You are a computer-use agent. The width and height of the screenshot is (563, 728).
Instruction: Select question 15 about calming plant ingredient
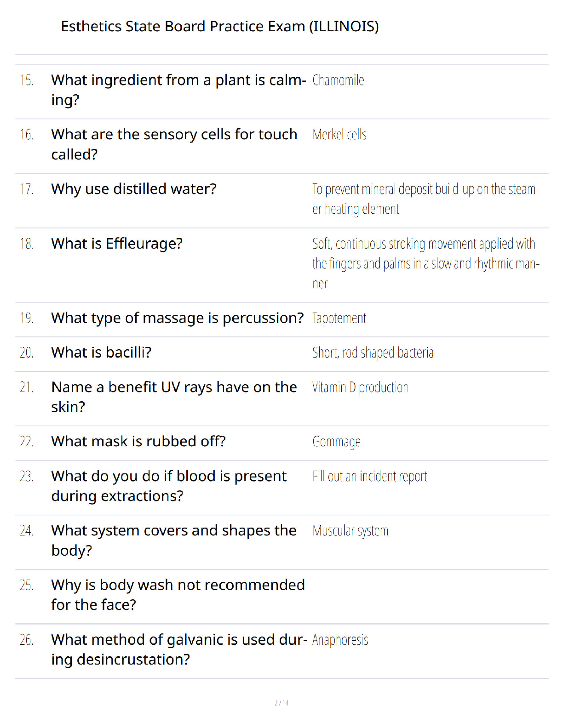click(178, 90)
